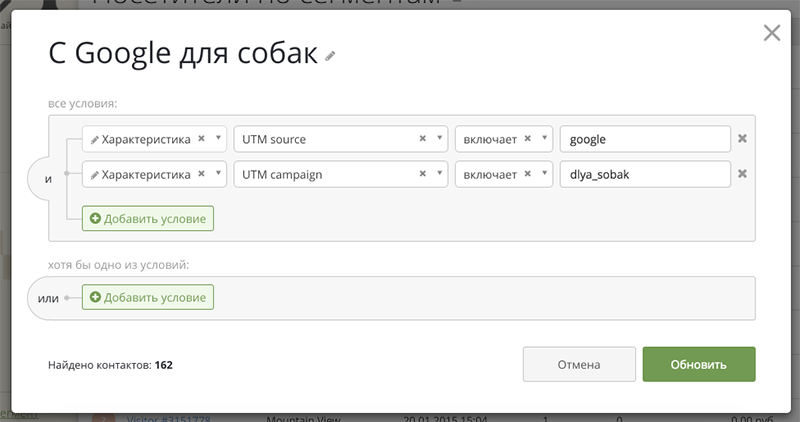
Task: Delete the dlya_sobak condition row
Action: 742,173
